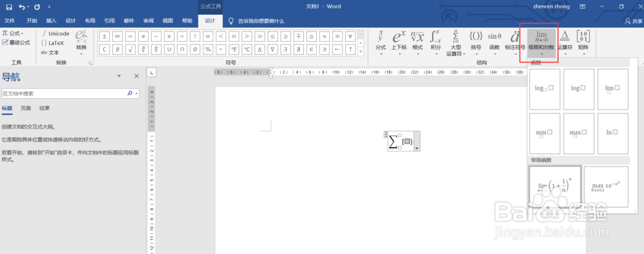
Task: Switch to navigation 页面 (Pages) tab
Action: [x=26, y=108]
